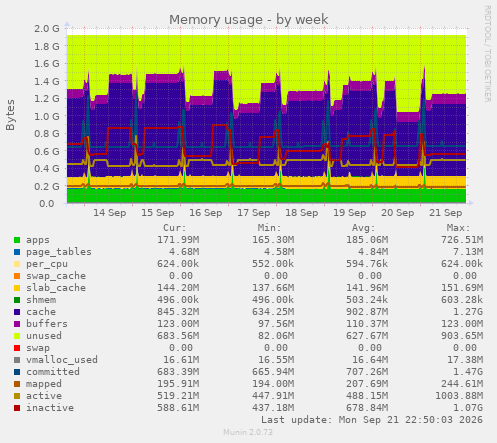
Task: Click the cache current value 845.32M
Action: 178,312
